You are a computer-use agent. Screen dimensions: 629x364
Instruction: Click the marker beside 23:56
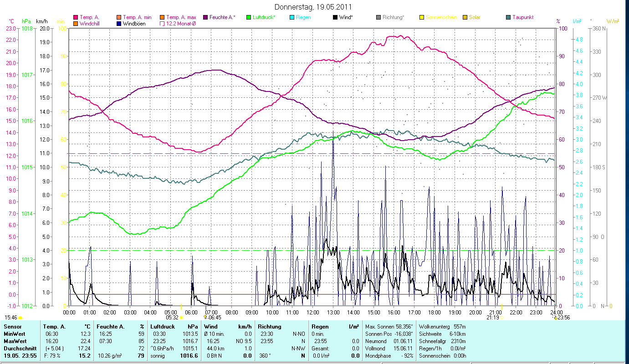coord(555,317)
